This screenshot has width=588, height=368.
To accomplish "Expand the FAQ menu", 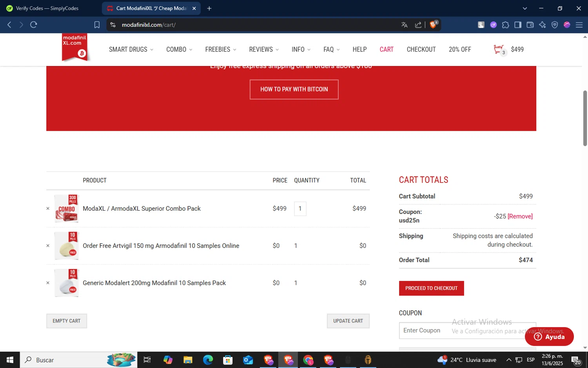I will point(332,49).
